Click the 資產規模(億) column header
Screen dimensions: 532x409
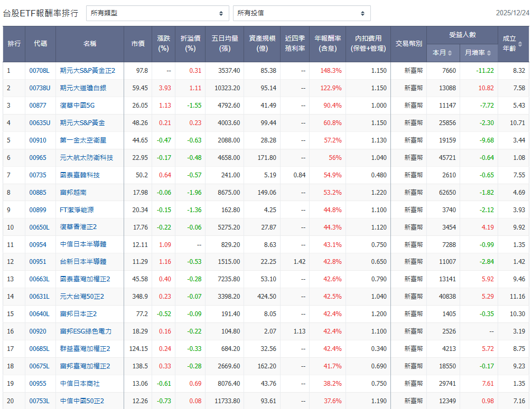tap(262, 44)
